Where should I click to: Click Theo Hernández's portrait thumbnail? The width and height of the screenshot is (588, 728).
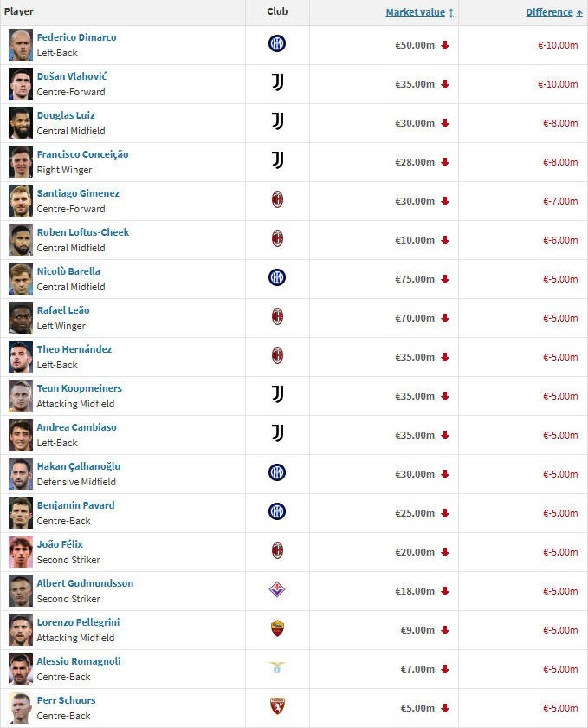tap(21, 357)
